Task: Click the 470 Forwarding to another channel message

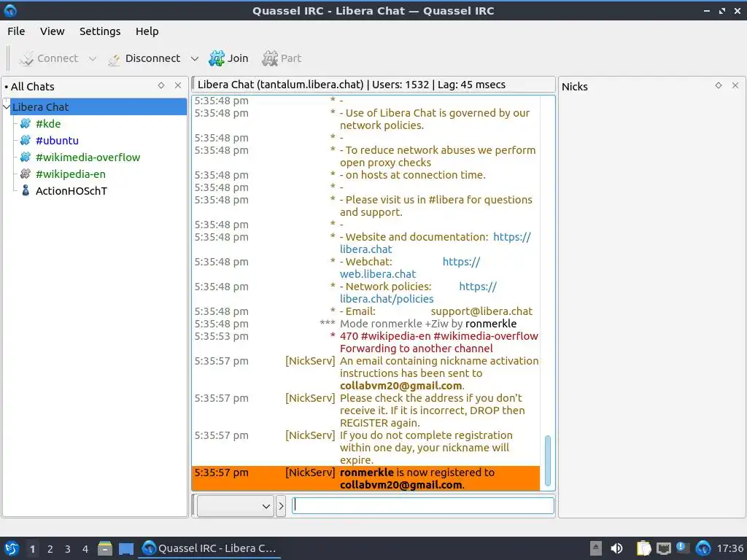Action: click(438, 343)
